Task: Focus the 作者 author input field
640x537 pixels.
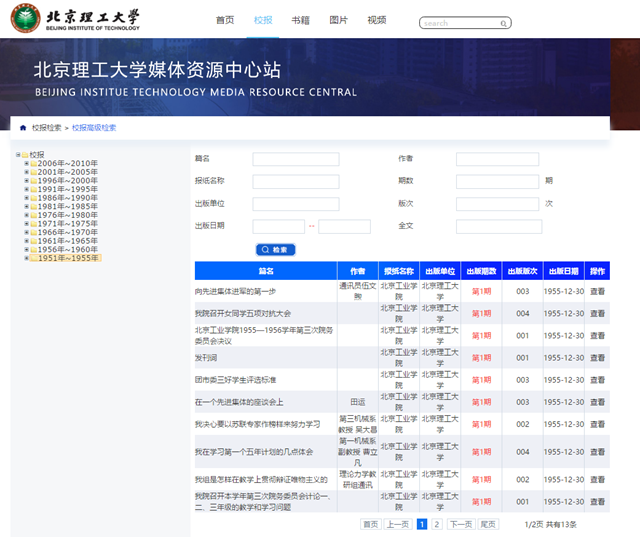Action: coord(497,159)
